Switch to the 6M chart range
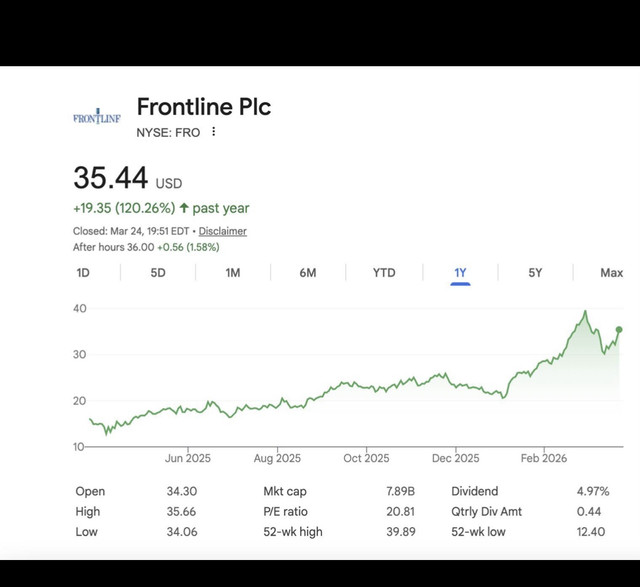The width and height of the screenshot is (640, 587). tap(308, 273)
